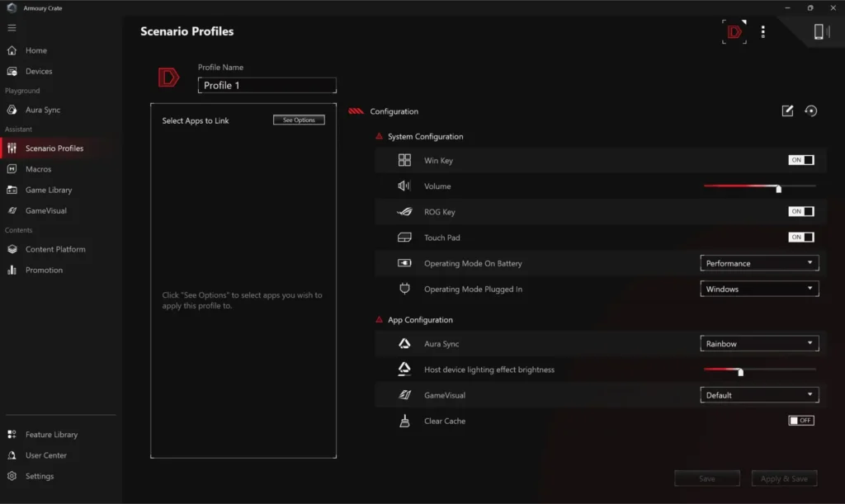Open the Aura Sync panel in the sidebar

[50, 109]
